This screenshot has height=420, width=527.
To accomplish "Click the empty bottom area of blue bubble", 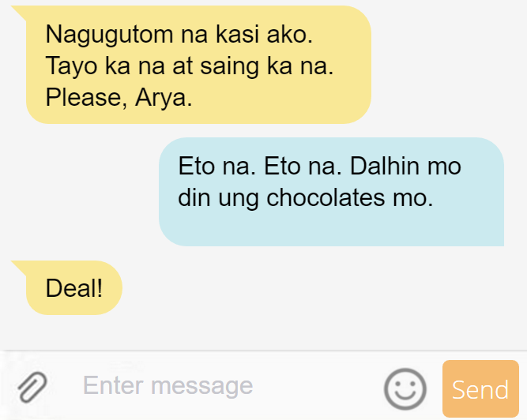I will (331, 228).
